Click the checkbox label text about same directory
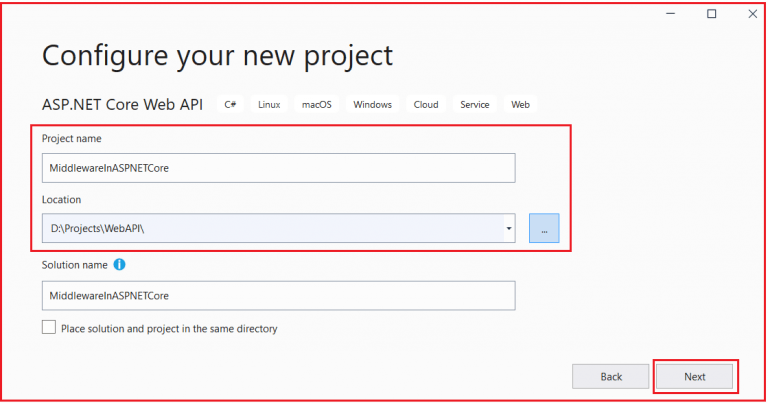Image resolution: width=768 pixels, height=403 pixels. [169, 329]
